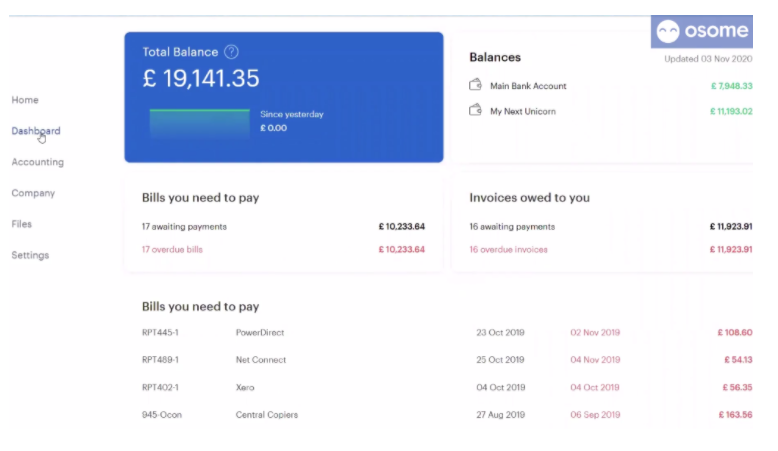This screenshot has width=778, height=451.
Task: Open the Company page
Action: tap(33, 193)
